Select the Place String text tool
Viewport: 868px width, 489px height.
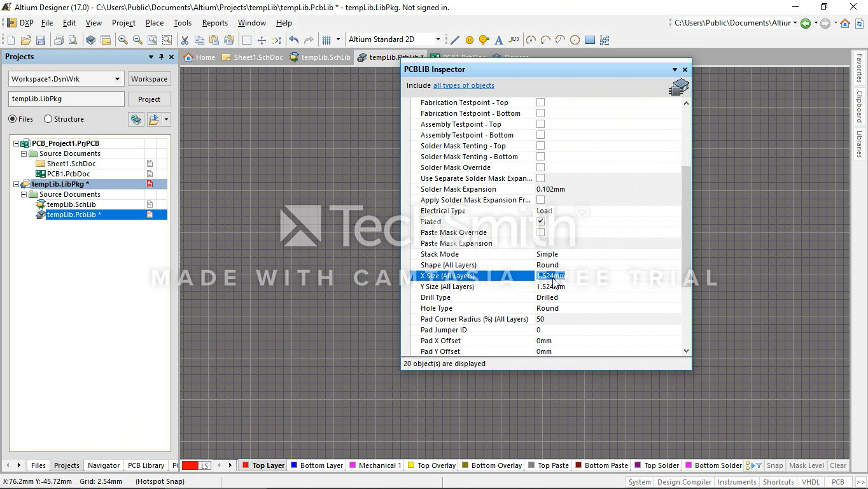[x=499, y=40]
